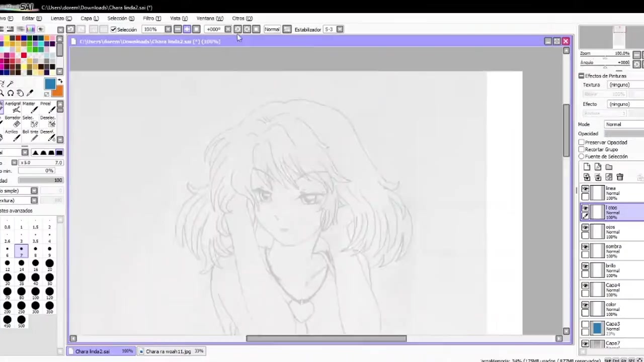
Task: Click the delete layer trash icon
Action: pos(620,177)
